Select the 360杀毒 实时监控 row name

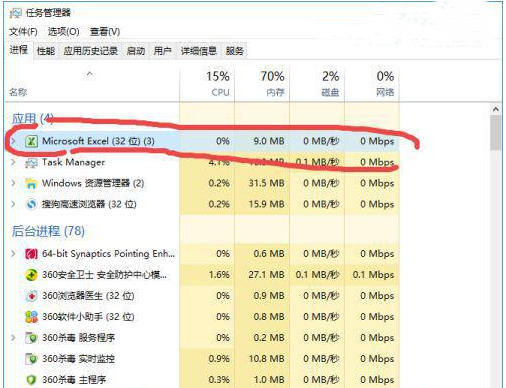pos(78,359)
